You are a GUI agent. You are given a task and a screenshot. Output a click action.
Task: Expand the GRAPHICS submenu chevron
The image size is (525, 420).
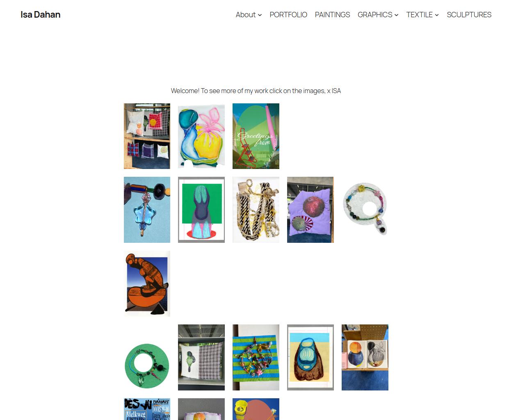click(x=397, y=15)
